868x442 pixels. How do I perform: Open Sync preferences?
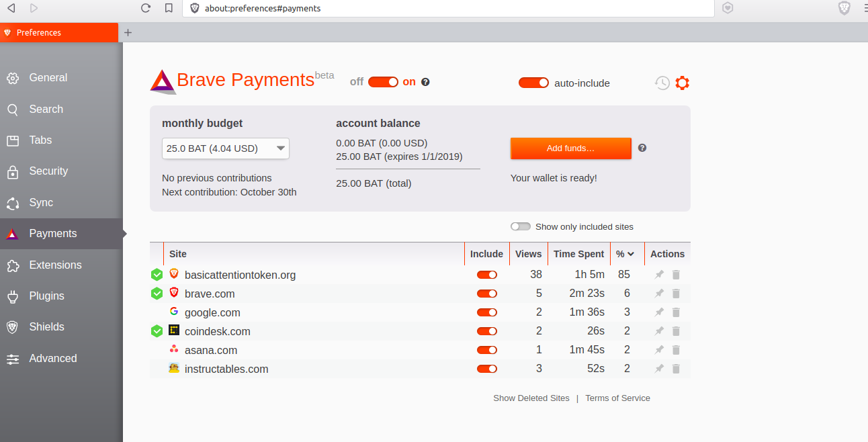tap(61, 202)
